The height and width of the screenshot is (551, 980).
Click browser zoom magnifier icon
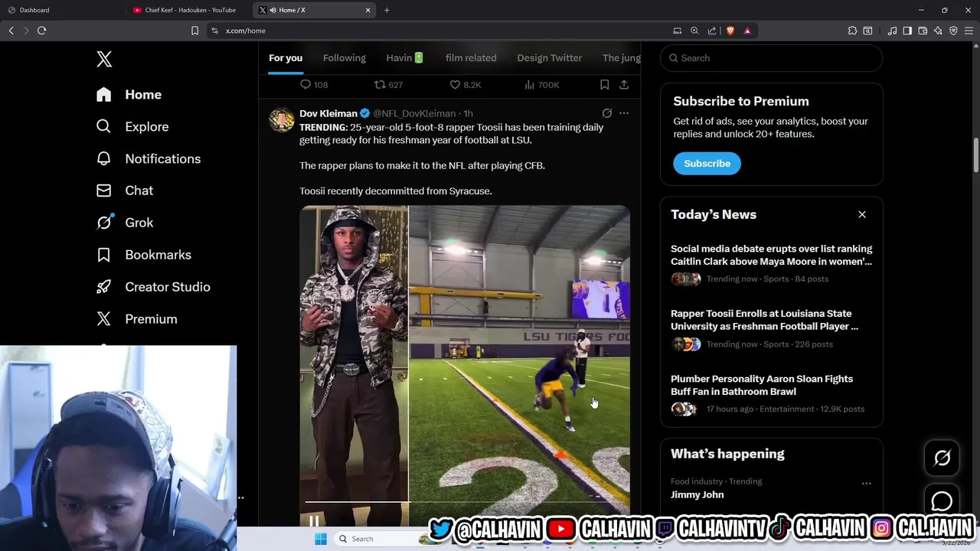click(694, 31)
